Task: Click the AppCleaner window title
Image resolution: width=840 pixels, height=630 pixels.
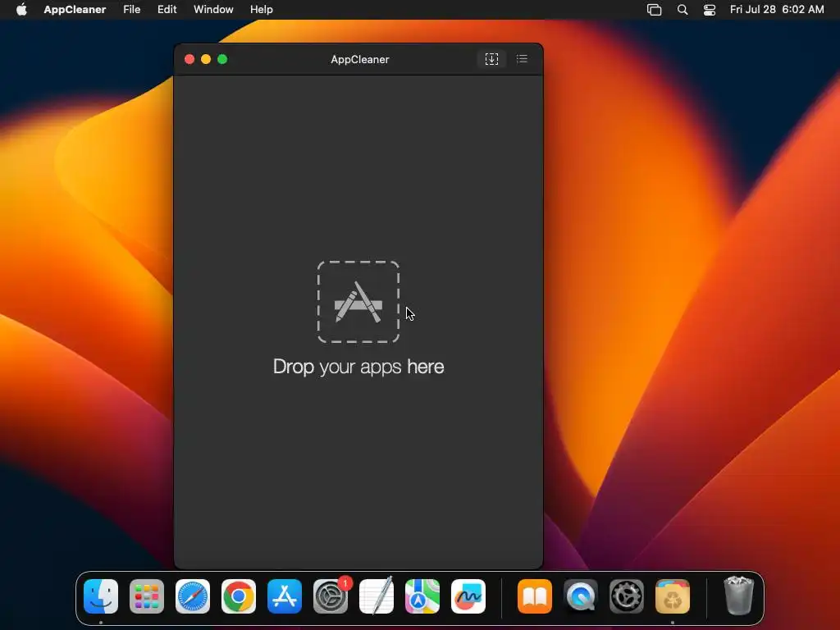Action: tap(360, 59)
